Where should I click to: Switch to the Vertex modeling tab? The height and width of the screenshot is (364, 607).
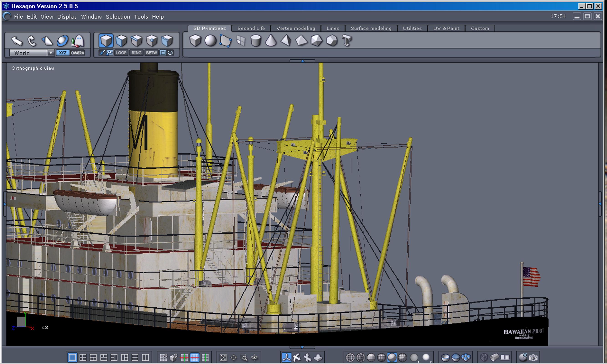[296, 28]
